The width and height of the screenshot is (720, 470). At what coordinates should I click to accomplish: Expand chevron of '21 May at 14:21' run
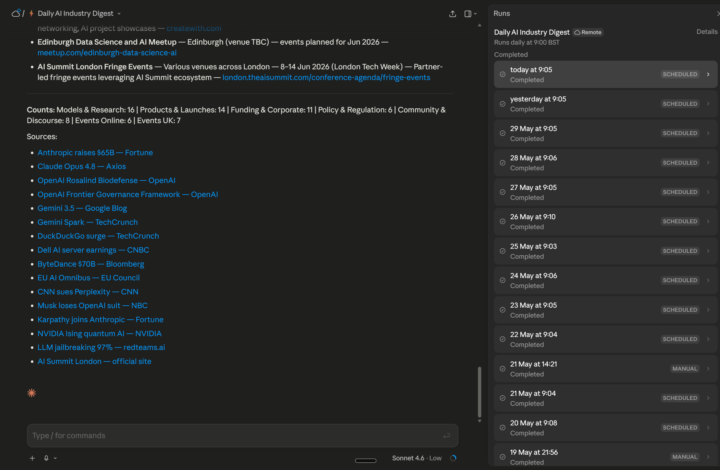(708, 369)
